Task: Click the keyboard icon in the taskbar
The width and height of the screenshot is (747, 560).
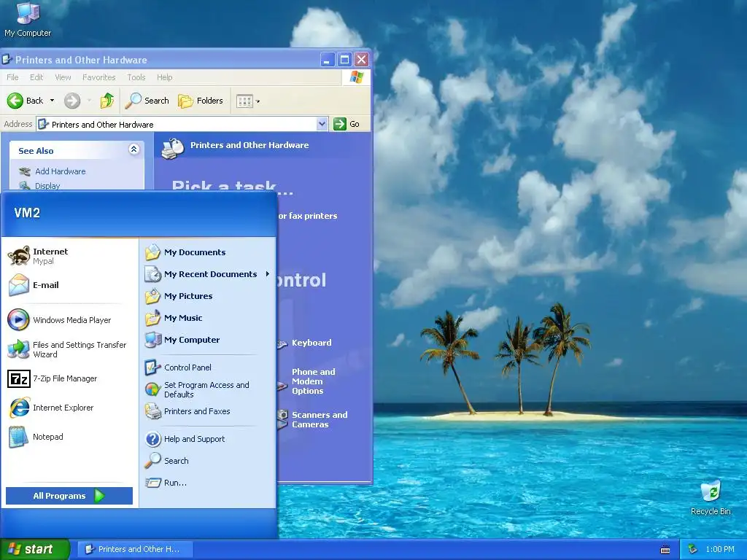Action: pyautogui.click(x=665, y=550)
